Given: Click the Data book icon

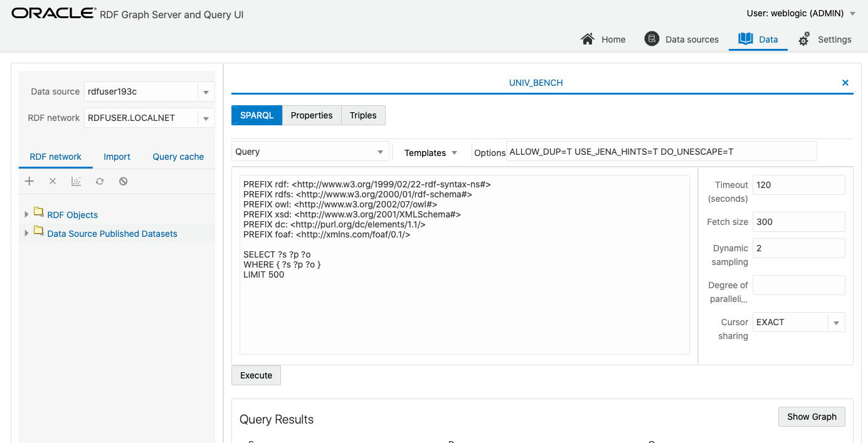Looking at the screenshot, I should click(x=745, y=39).
